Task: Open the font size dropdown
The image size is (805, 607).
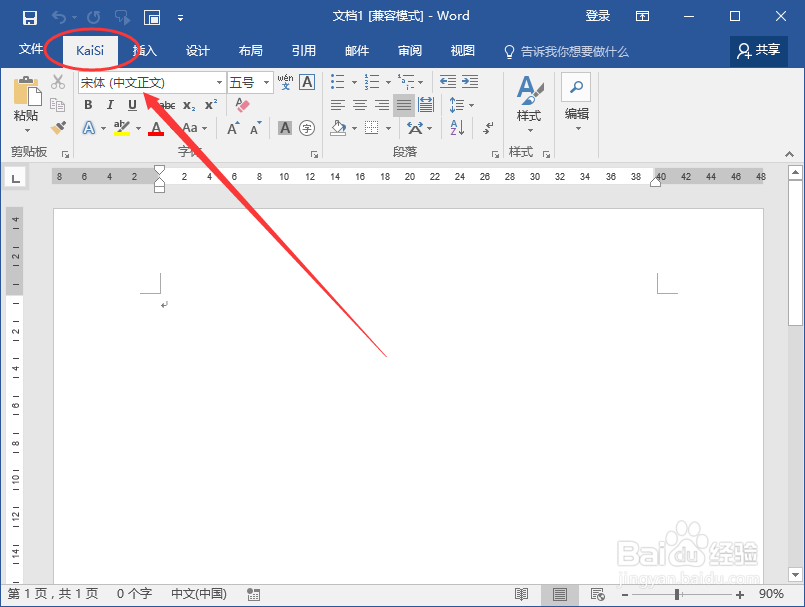Action: [x=266, y=82]
